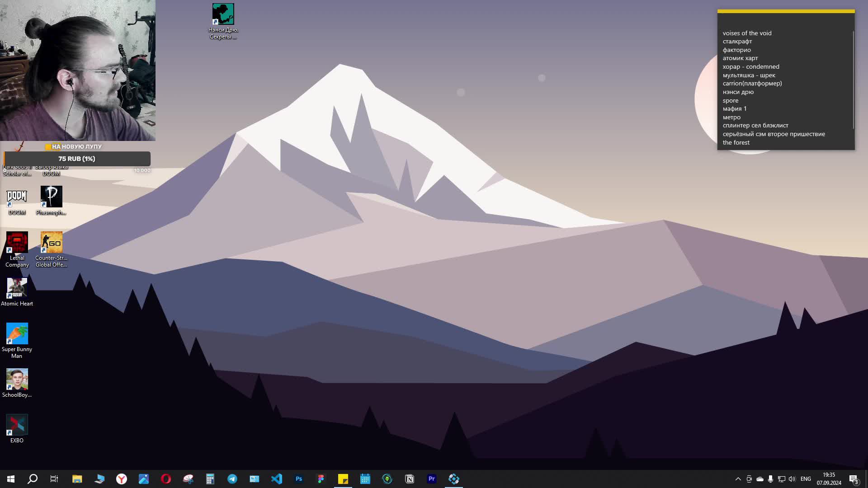
Task: Open the Windows Start menu
Action: (11, 479)
